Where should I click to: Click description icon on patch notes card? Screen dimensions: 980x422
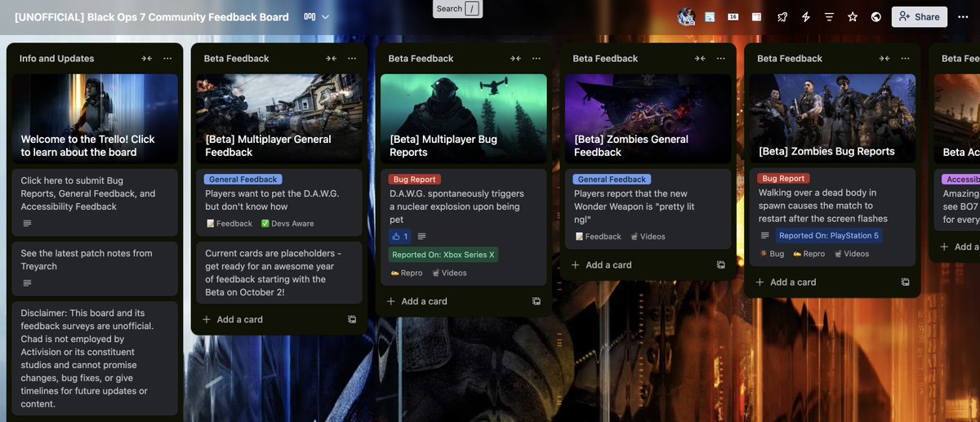tap(27, 283)
